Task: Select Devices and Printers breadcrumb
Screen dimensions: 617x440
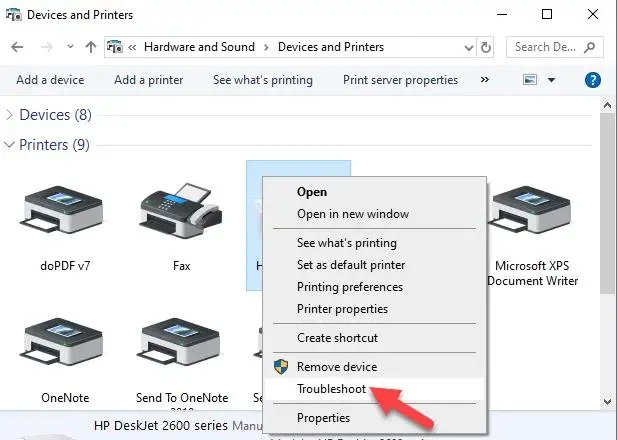Action: [x=331, y=47]
